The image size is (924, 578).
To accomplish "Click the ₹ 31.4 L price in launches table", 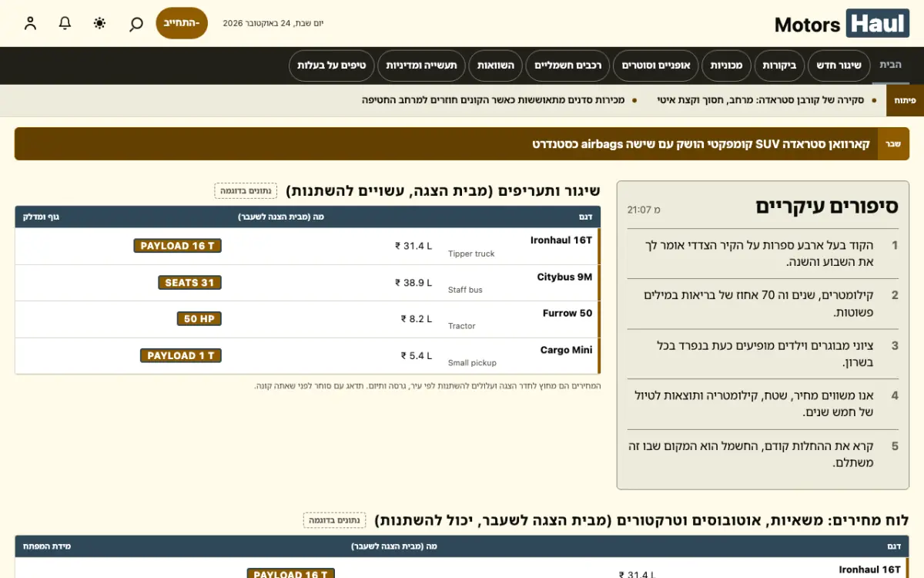I will (x=413, y=246).
